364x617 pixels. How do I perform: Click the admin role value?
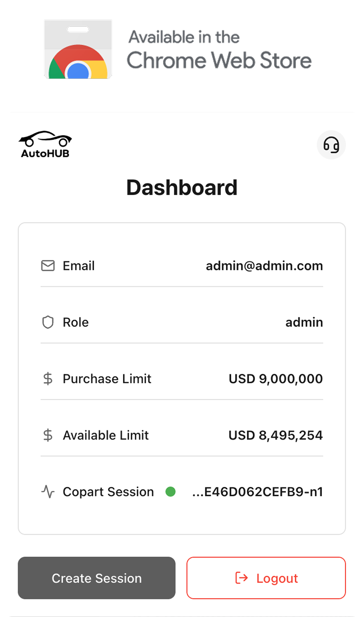304,322
